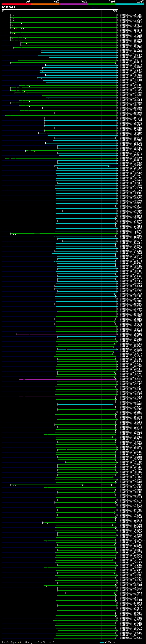Viewport: 146px width, 644px height.
Task: Click the cyan =100char. scale bar
Action: [102, 642]
